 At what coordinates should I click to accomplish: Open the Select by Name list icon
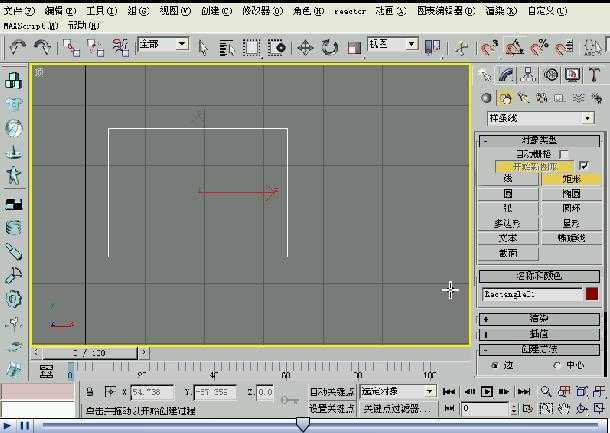click(227, 48)
